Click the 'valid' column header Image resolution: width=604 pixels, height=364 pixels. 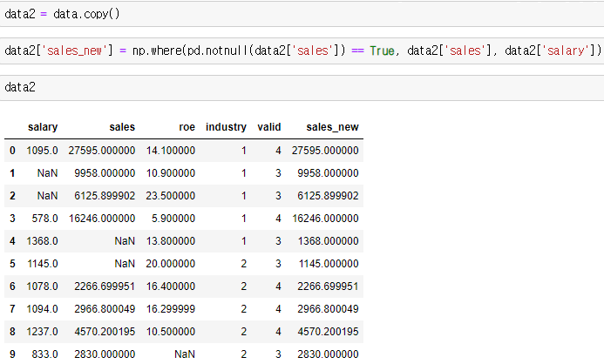269,127
